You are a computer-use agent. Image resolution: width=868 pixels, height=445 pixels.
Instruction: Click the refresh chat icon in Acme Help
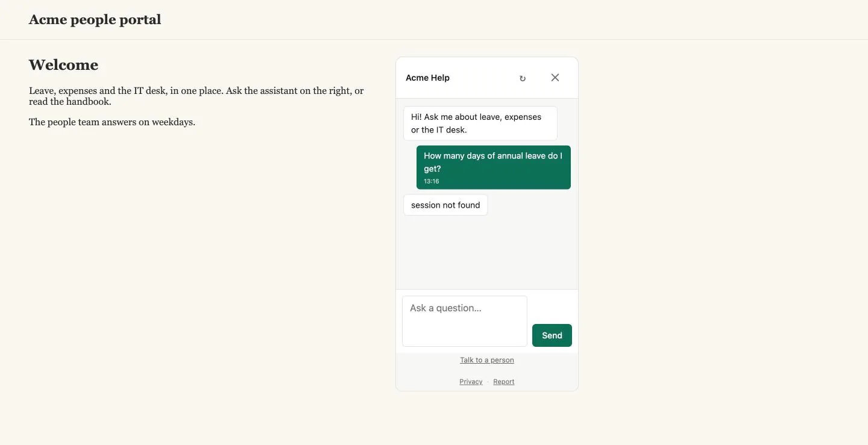[523, 78]
